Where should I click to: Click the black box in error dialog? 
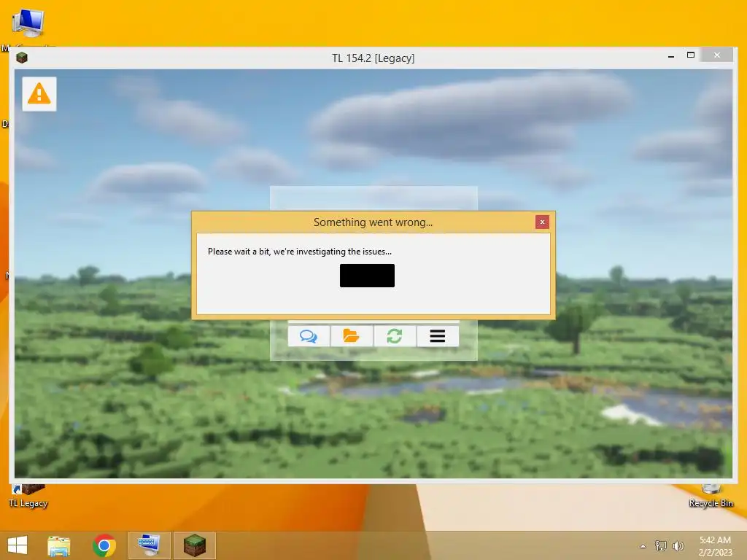coord(368,276)
